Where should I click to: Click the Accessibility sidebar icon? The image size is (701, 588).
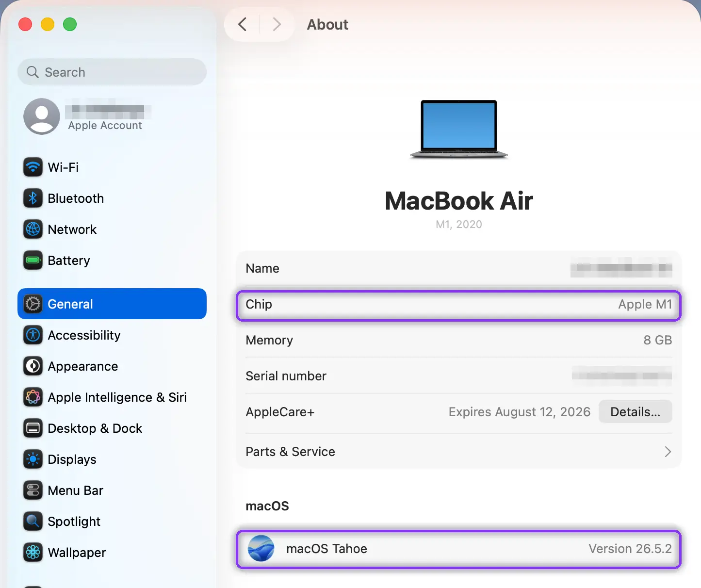tap(33, 335)
